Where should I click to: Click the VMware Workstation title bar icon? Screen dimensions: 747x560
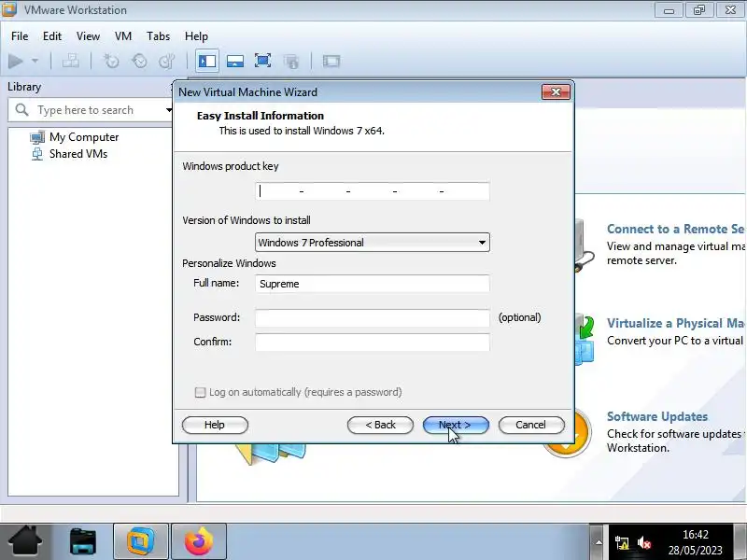click(8, 9)
